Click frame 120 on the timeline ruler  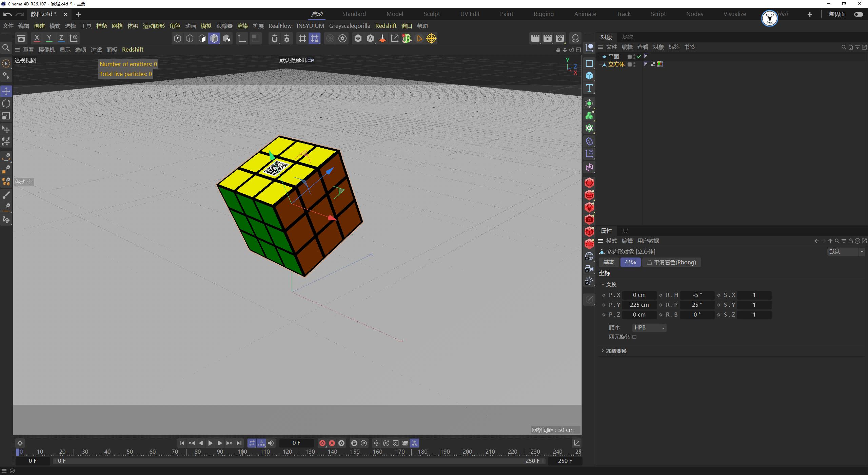(288, 451)
